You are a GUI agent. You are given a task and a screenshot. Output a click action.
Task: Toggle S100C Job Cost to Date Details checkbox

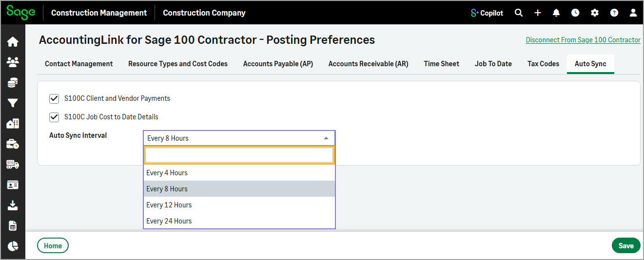tap(54, 117)
